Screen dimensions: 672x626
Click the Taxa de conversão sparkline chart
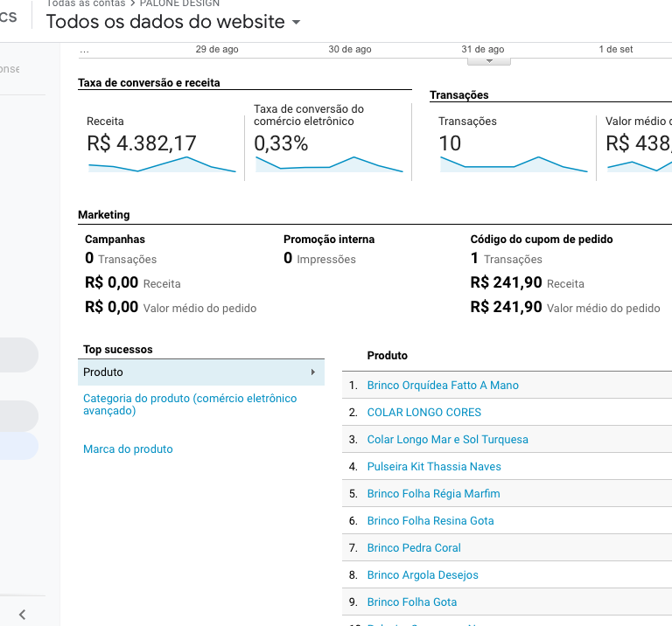coord(329,164)
